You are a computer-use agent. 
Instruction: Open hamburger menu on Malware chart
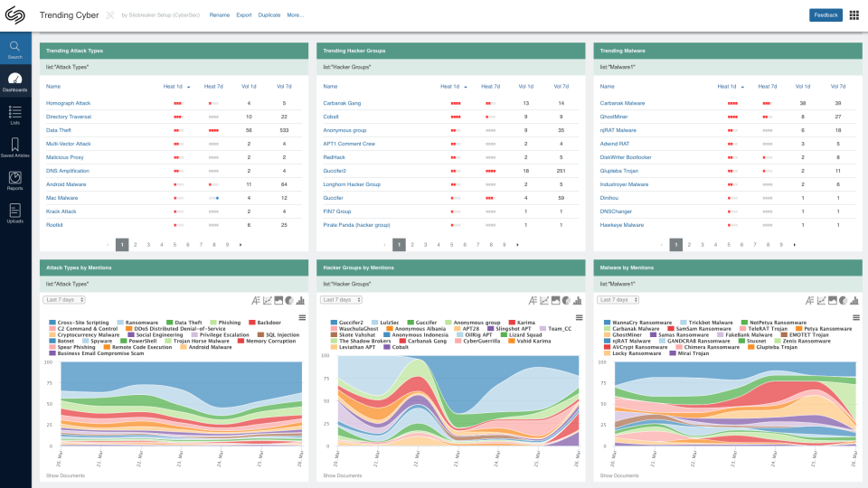[x=856, y=317]
